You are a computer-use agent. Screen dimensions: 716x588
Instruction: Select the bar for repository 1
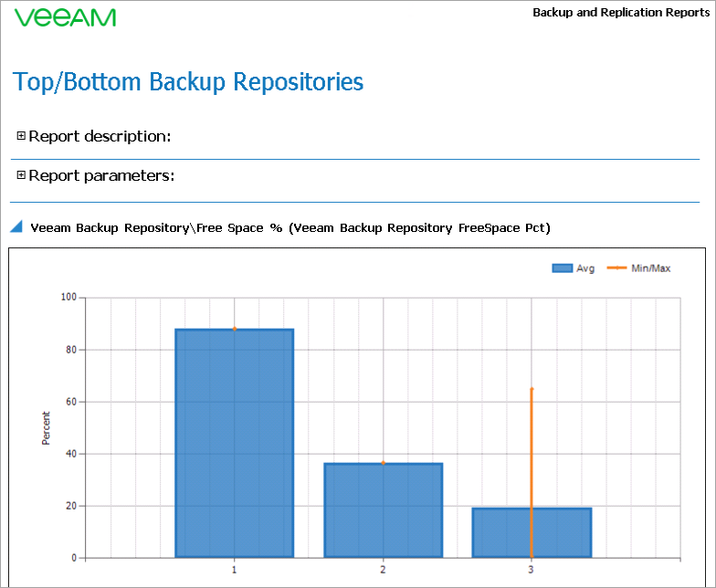[x=234, y=443]
